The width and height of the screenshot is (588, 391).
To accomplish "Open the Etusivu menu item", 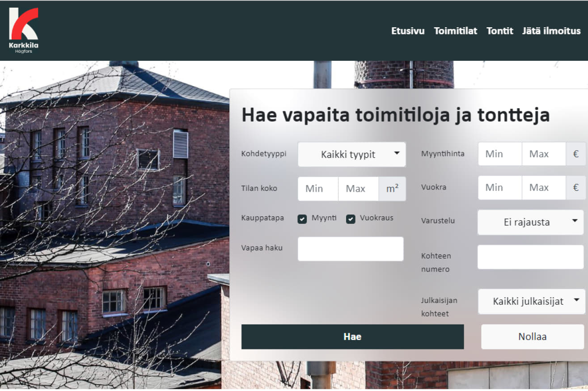I will (x=408, y=31).
